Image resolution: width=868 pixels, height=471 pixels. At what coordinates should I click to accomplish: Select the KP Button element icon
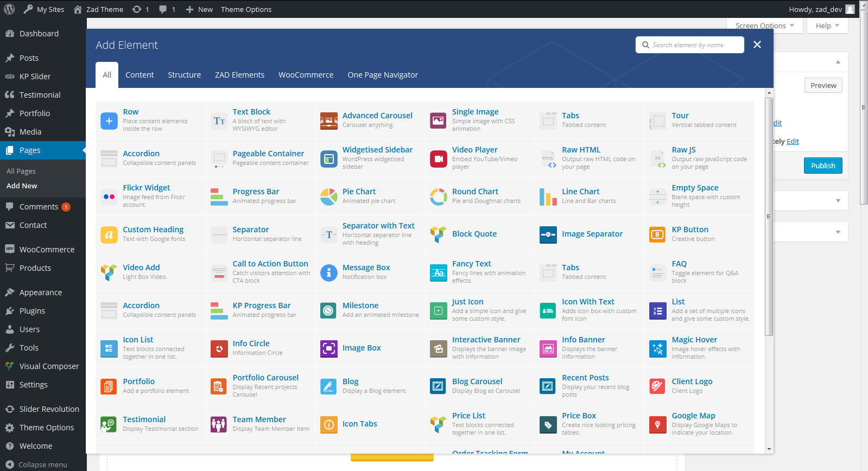(x=657, y=234)
